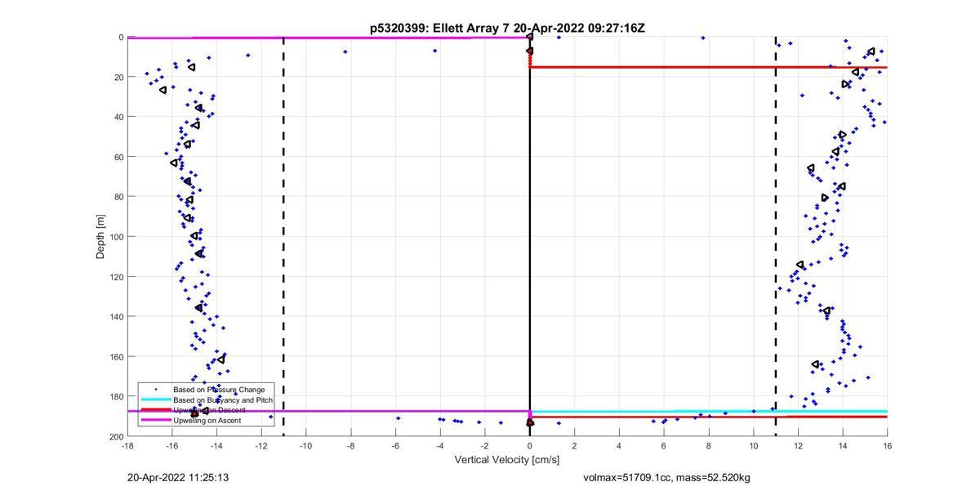
Task: Click the '-14' tick label on the velocity axis
Action: pos(216,446)
